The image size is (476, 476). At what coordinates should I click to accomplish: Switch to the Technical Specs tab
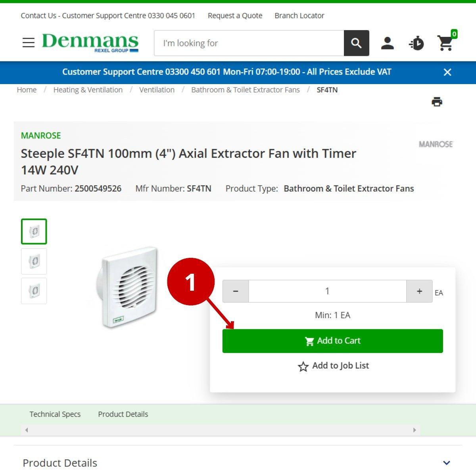pyautogui.click(x=55, y=414)
